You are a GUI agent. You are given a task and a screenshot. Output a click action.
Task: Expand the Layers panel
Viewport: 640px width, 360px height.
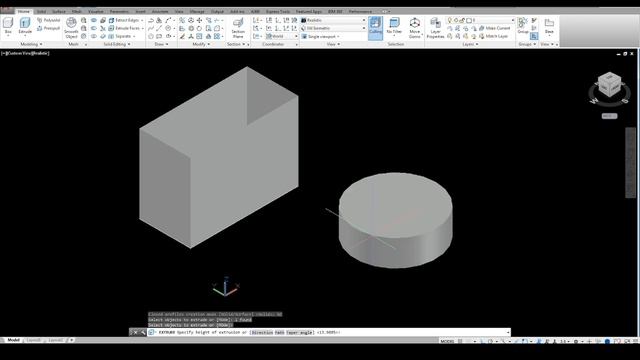[x=470, y=44]
